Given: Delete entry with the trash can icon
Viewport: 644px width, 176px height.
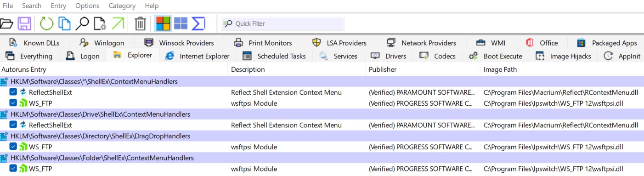Looking at the screenshot, I should tap(140, 23).
